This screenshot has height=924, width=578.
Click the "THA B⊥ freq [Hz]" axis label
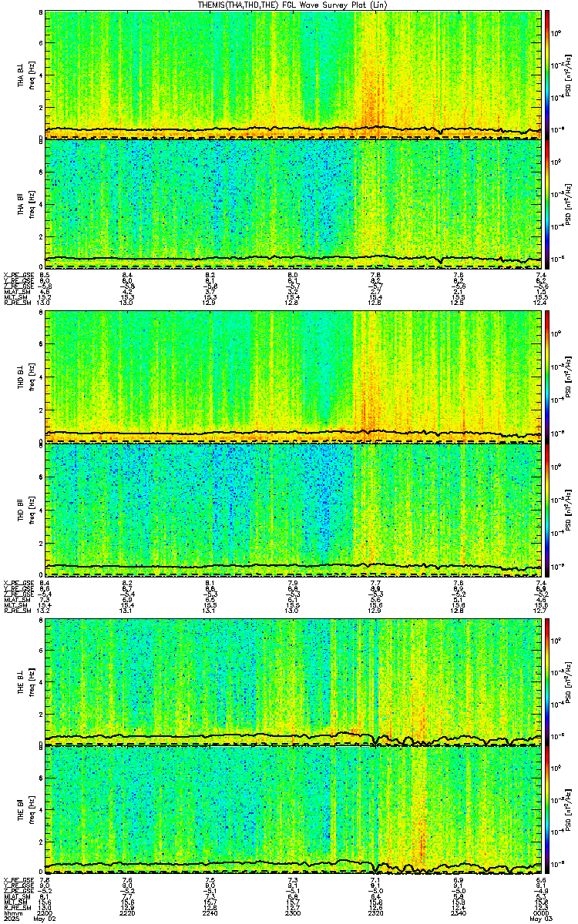coord(26,74)
